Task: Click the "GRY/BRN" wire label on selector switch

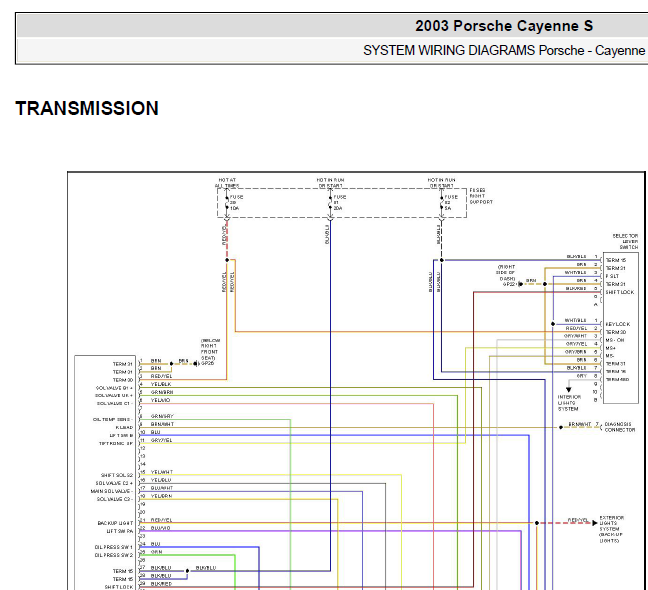Action: pos(576,352)
